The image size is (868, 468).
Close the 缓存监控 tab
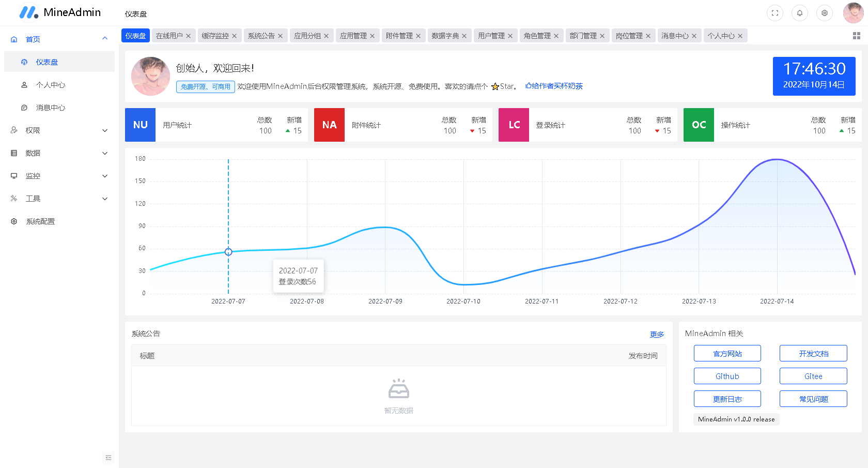tap(235, 36)
